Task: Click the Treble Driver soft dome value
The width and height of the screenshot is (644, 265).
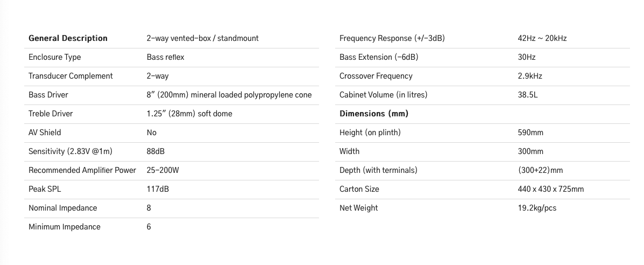Action: click(x=189, y=114)
